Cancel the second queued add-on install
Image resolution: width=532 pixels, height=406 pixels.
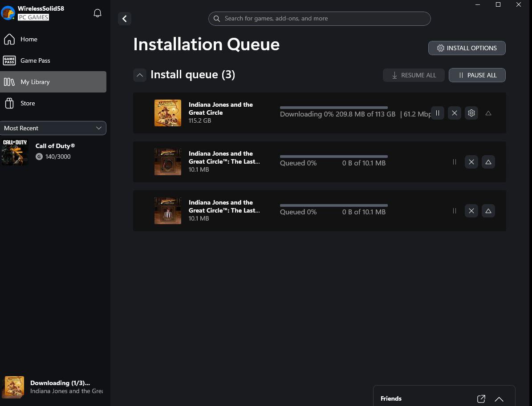click(x=471, y=162)
